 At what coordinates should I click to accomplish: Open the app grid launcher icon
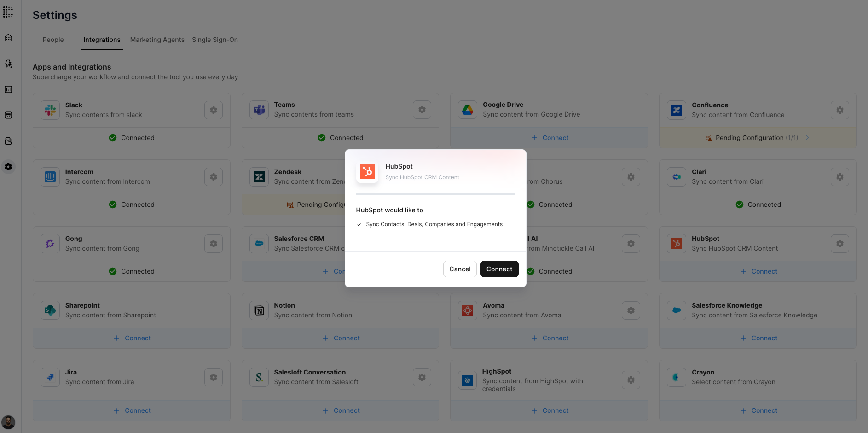8,12
